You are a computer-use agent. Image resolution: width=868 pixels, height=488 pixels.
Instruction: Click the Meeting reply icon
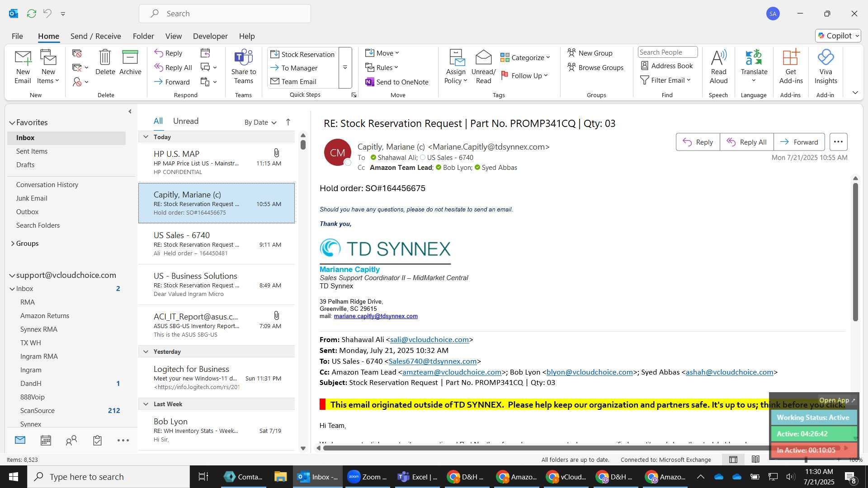(x=205, y=53)
